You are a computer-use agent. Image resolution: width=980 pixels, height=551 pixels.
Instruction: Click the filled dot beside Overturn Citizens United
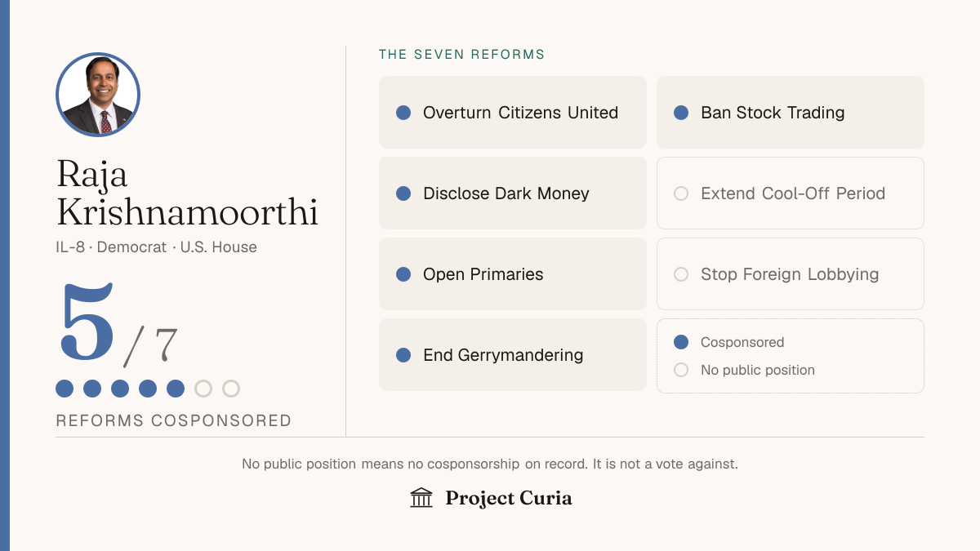click(x=403, y=113)
